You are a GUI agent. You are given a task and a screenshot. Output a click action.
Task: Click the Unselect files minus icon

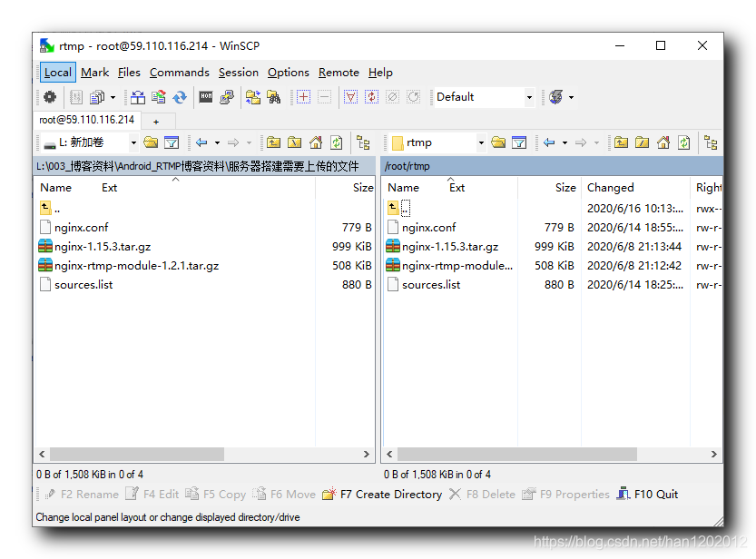(325, 97)
